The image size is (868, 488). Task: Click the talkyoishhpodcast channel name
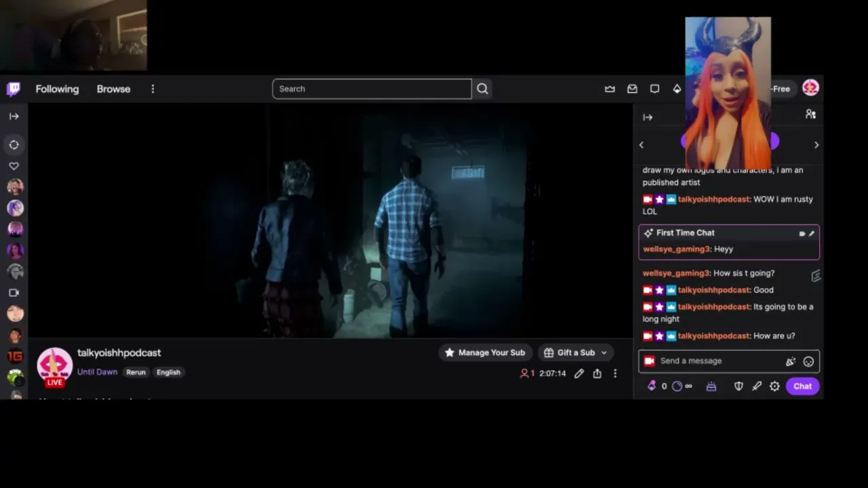click(x=119, y=352)
